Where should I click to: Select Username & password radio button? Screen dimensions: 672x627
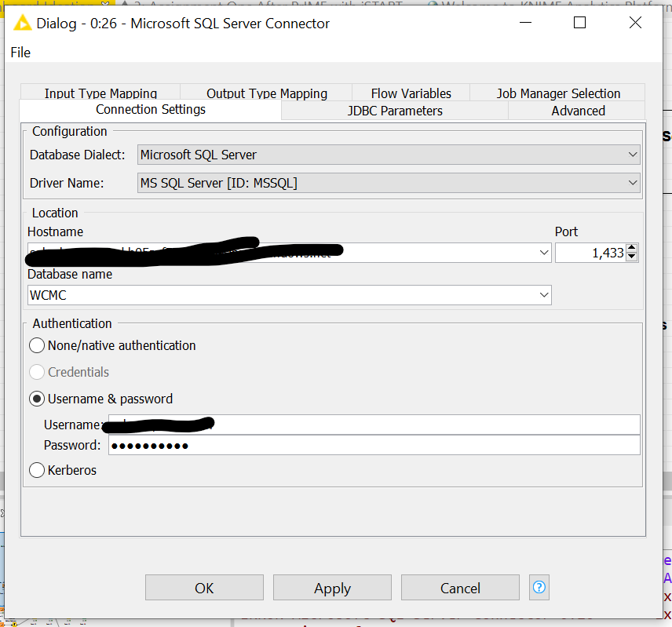(x=37, y=399)
